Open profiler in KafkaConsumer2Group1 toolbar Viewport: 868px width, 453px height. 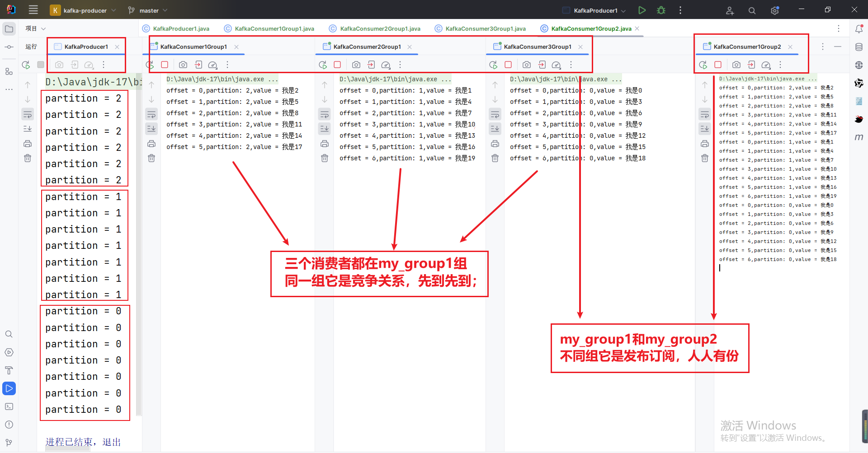point(386,65)
